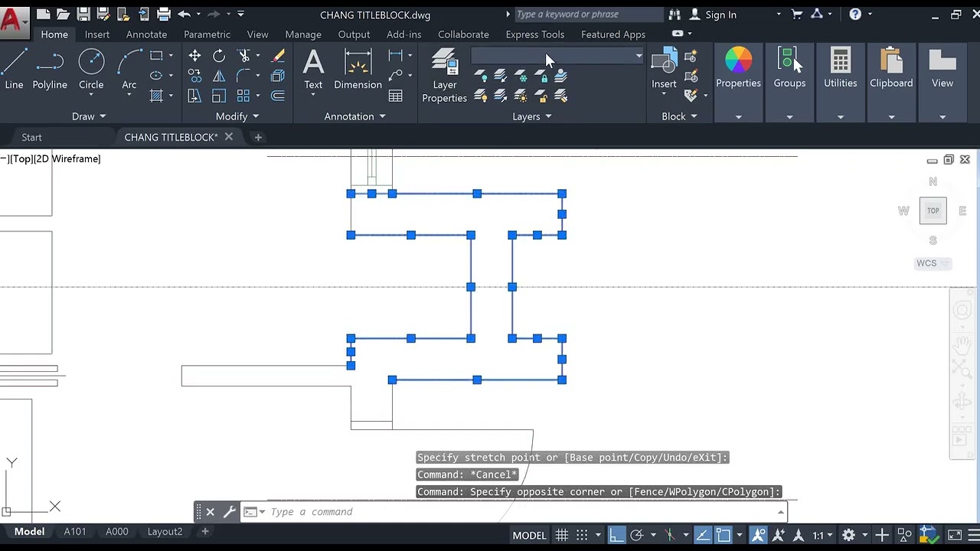The width and height of the screenshot is (980, 551).
Task: Open the Insert block button
Action: (x=664, y=70)
